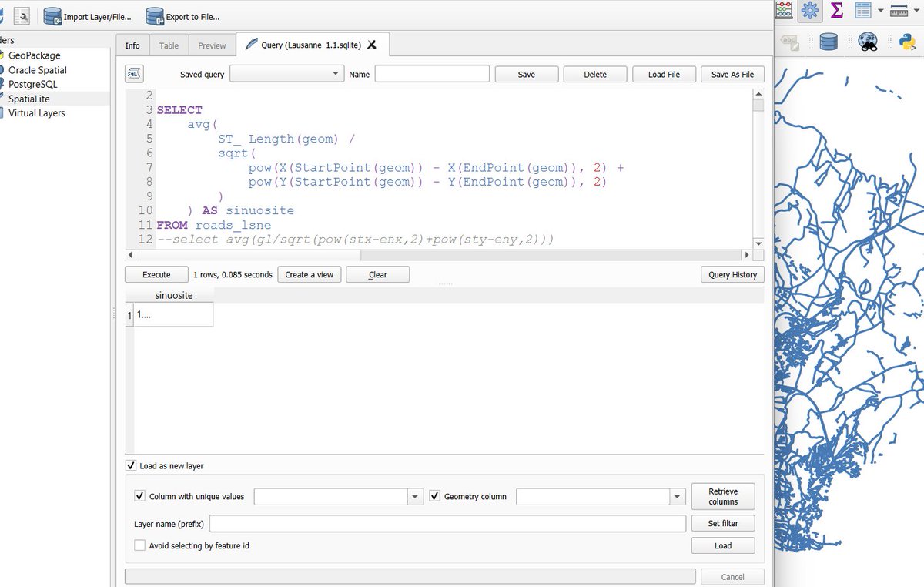Click the Save query button
This screenshot has width=924, height=587.
527,75
